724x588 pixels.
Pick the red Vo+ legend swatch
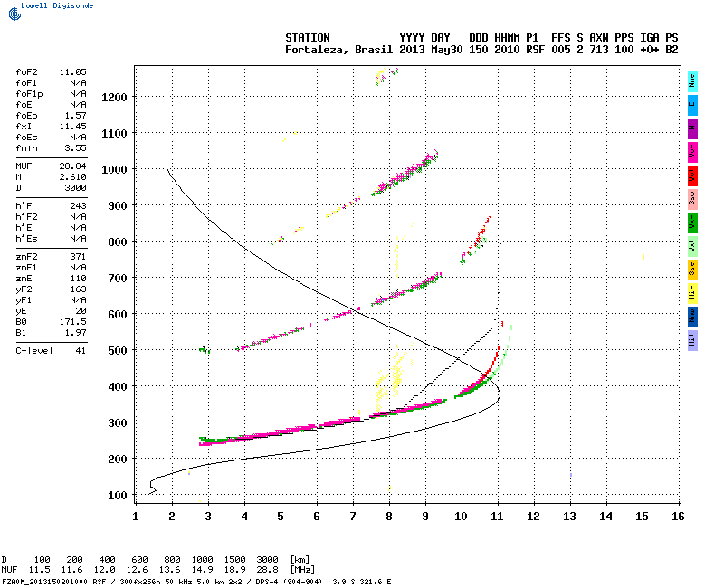692,175
